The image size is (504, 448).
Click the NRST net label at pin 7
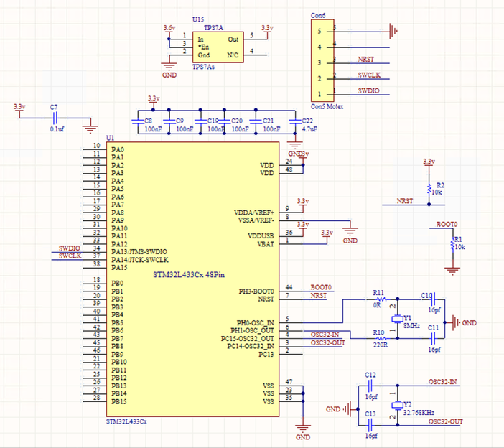[318, 295]
